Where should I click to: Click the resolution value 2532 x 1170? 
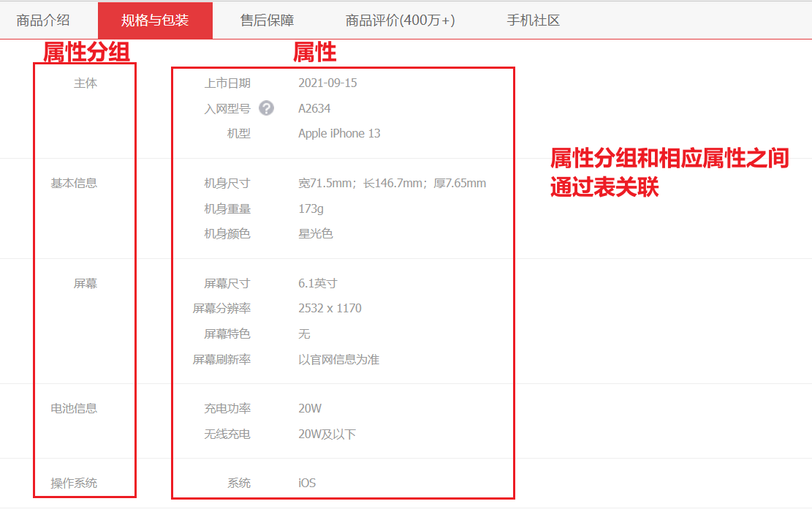(x=330, y=308)
